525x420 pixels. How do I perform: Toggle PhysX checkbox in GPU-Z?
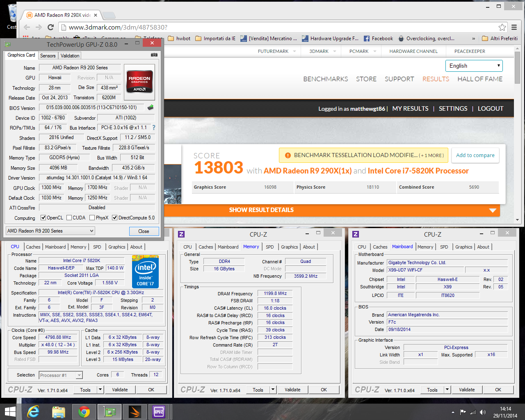[x=92, y=218]
